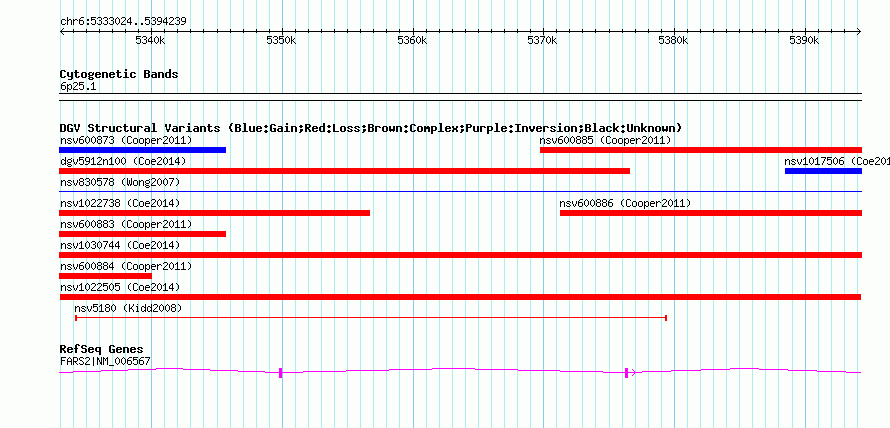Open the nsv600886 (Cooper2011) label
Image resolution: width=890 pixels, height=428 pixels.
(625, 203)
